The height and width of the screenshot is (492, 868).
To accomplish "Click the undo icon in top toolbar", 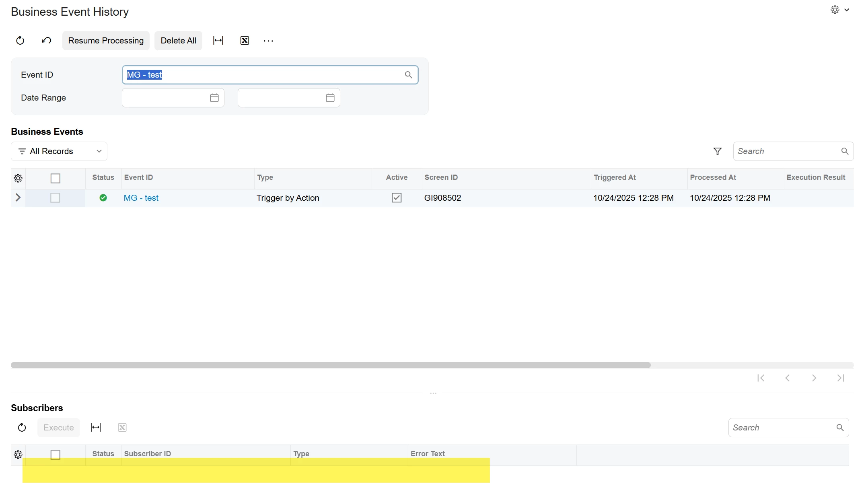I will (x=46, y=41).
